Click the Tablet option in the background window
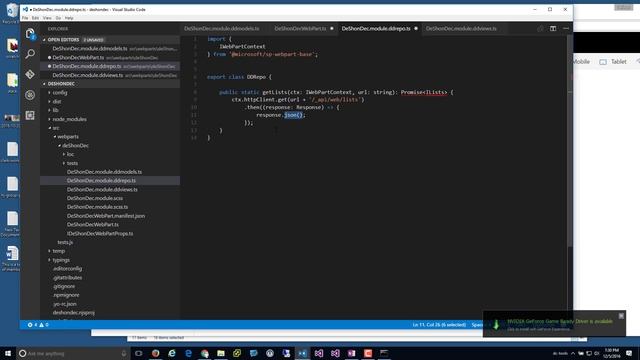Screen dimensions: 640x360 point(613,62)
